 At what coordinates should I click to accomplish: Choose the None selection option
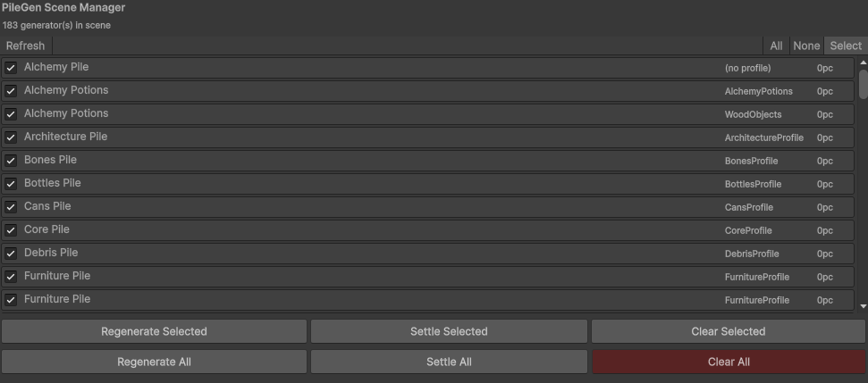[806, 46]
